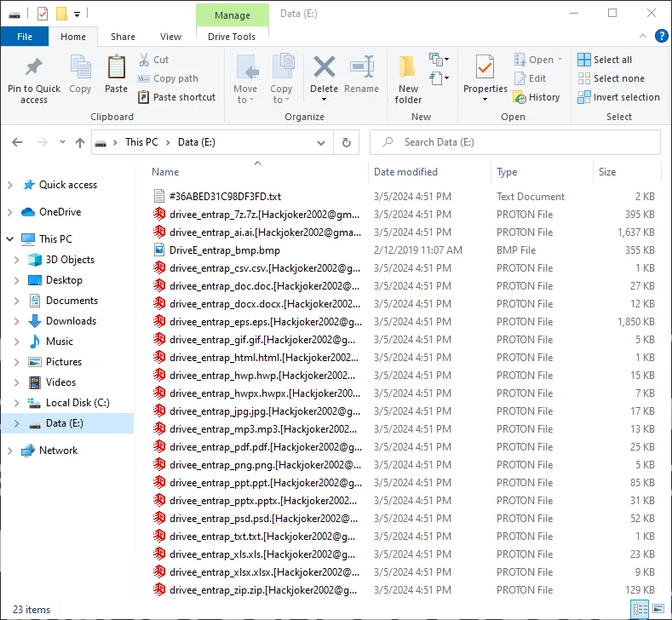This screenshot has height=620, width=672.
Task: Click the Delete icon in Organize group
Action: click(x=324, y=68)
